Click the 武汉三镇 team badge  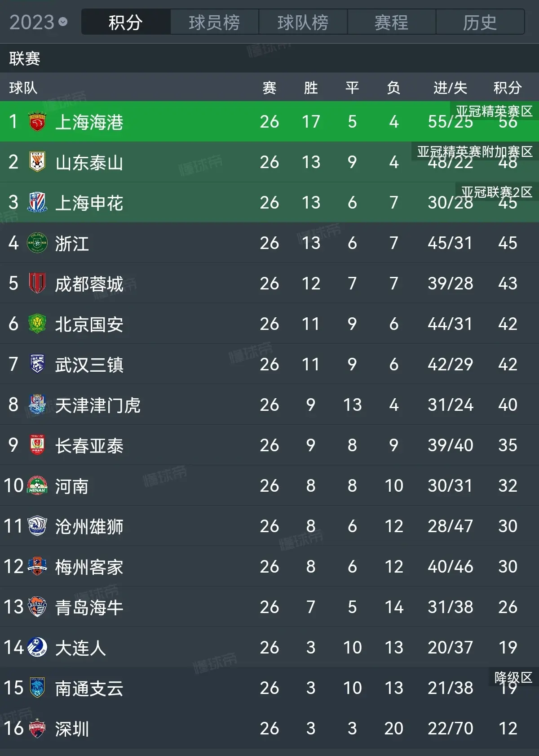tap(37, 364)
